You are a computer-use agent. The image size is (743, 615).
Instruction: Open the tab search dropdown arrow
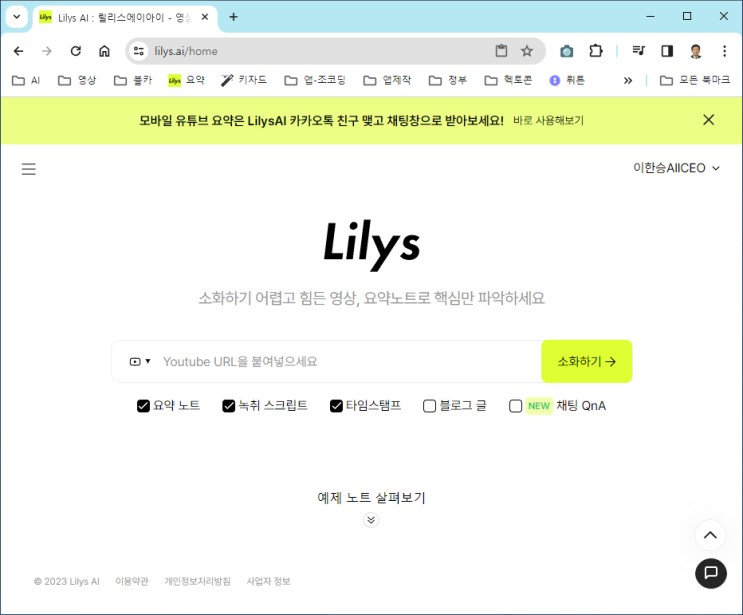pos(17,17)
